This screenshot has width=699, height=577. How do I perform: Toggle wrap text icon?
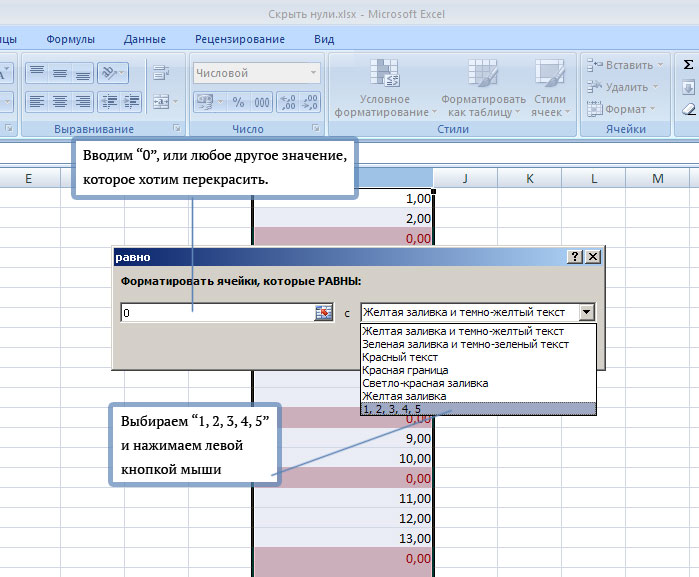coord(161,73)
